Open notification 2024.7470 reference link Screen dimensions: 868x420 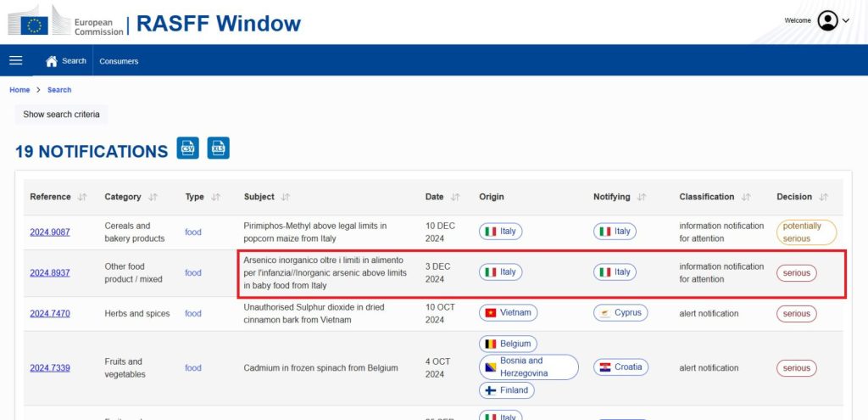[50, 313]
